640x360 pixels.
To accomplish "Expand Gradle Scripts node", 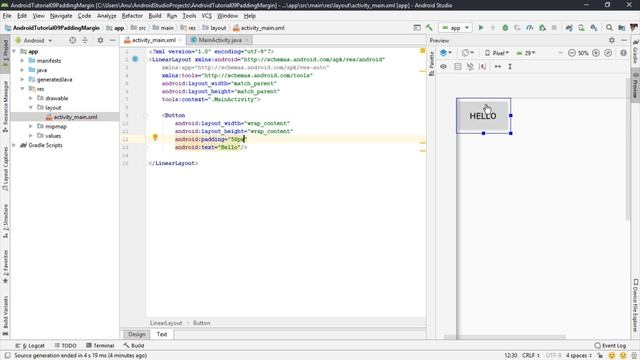I will 14,145.
